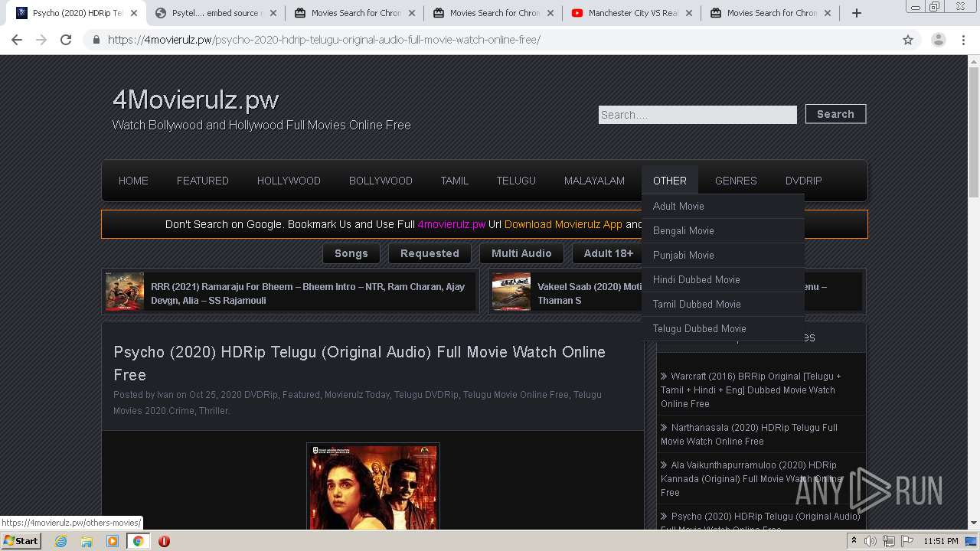The width and height of the screenshot is (980, 551).
Task: Select Telugu Dubbed Movie from dropdown
Action: 723,328
